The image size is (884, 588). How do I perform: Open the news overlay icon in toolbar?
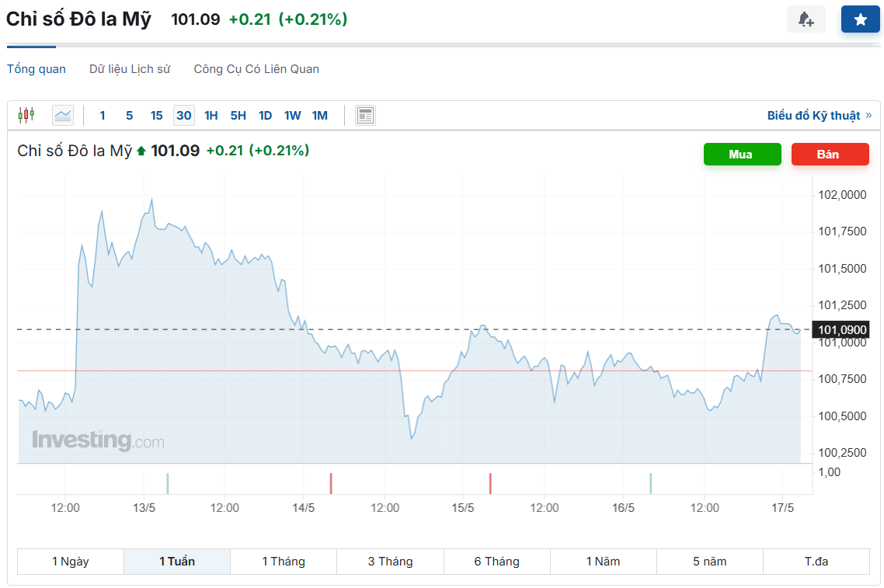(365, 116)
